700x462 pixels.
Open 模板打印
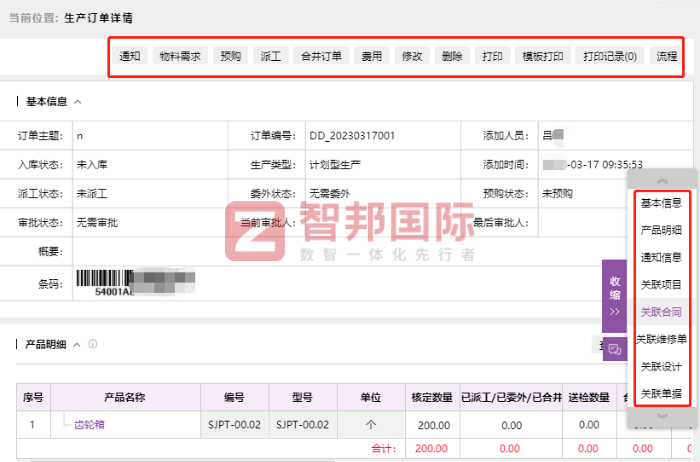pyautogui.click(x=542, y=56)
